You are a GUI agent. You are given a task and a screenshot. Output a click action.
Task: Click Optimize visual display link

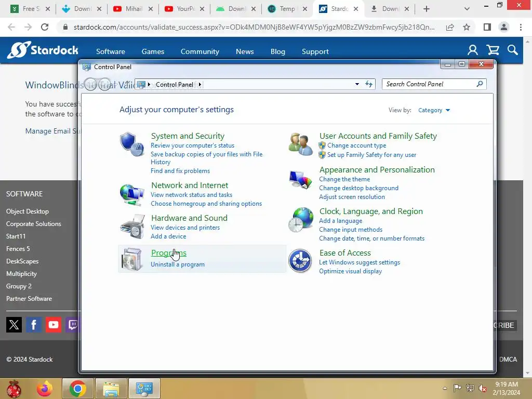[x=351, y=271]
